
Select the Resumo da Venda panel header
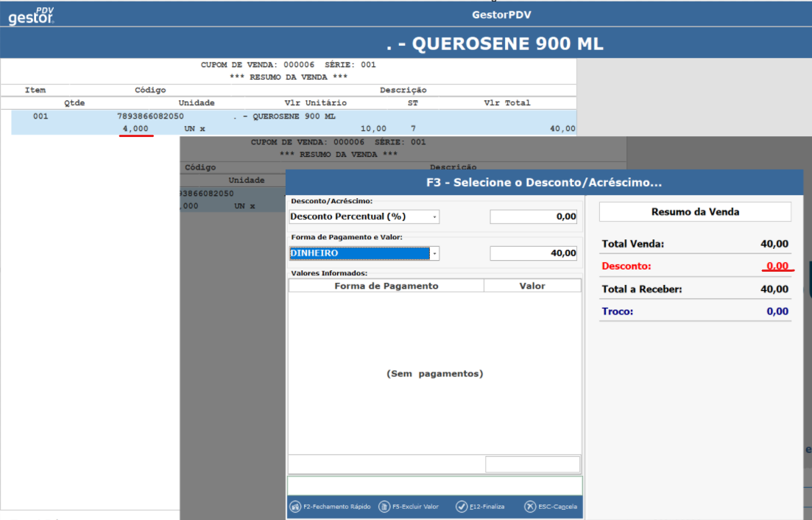coord(695,212)
